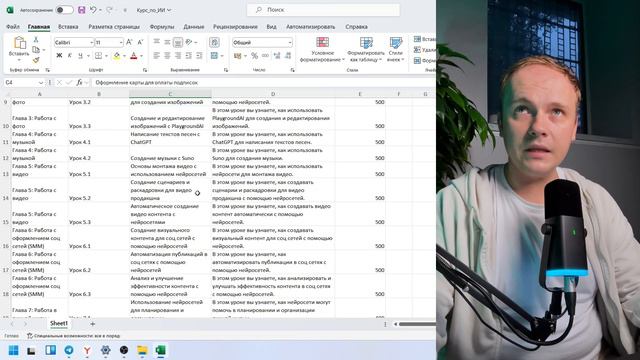Open the file name Курс_по_ИИ dropdown

153,10
